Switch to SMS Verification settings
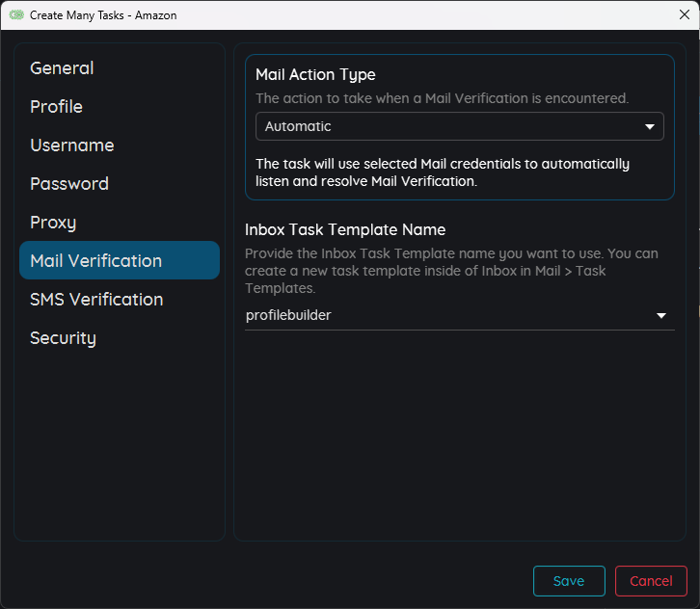700x609 pixels. (x=96, y=300)
